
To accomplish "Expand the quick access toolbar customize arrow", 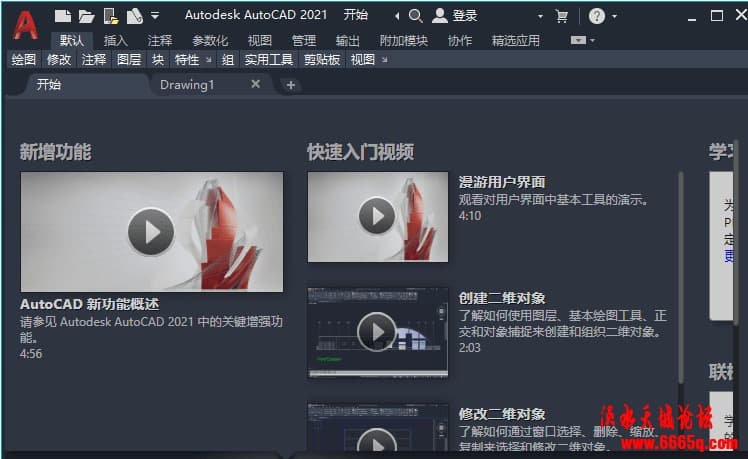I will (x=155, y=16).
